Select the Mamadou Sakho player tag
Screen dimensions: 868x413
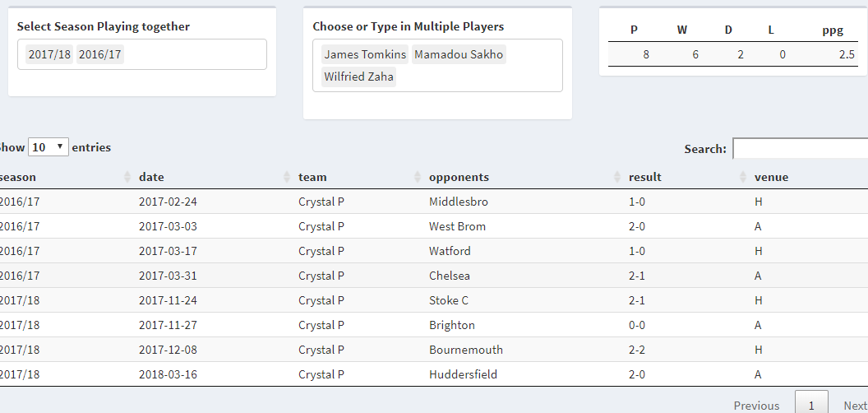pyautogui.click(x=459, y=55)
